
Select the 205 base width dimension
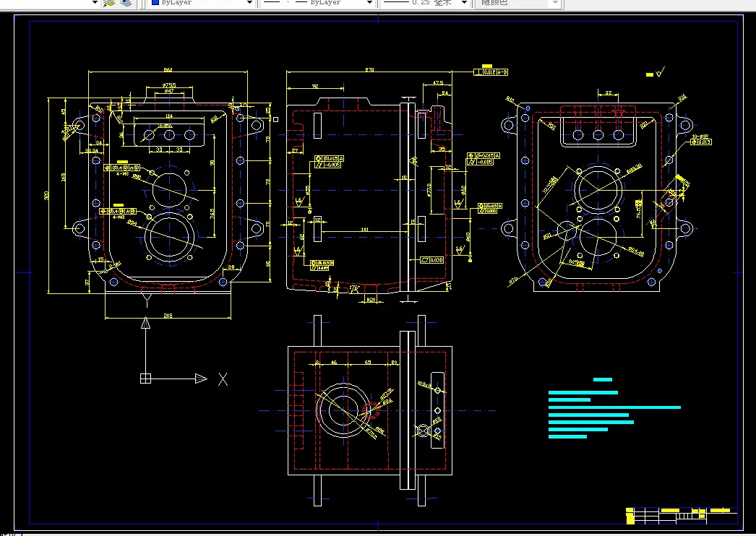tap(168, 316)
